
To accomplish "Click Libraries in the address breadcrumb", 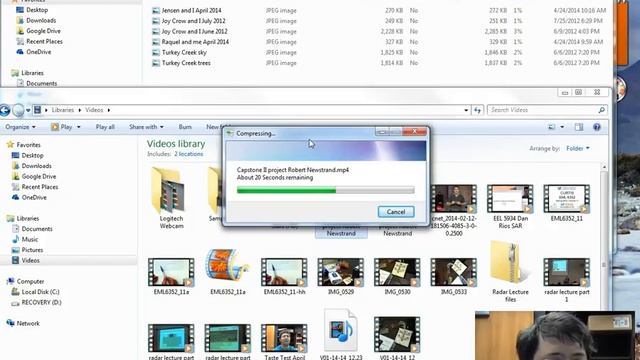I will [62, 110].
